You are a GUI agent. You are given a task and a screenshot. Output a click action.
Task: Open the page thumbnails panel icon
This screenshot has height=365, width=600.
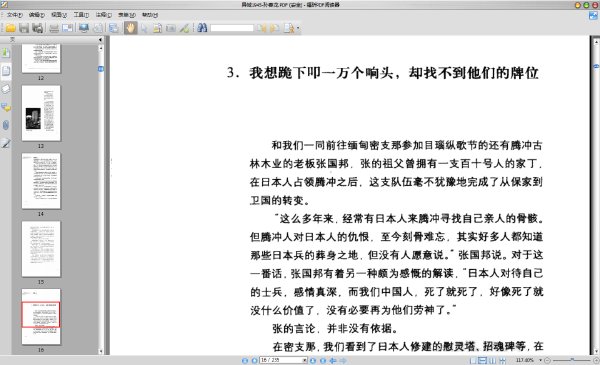click(x=6, y=71)
